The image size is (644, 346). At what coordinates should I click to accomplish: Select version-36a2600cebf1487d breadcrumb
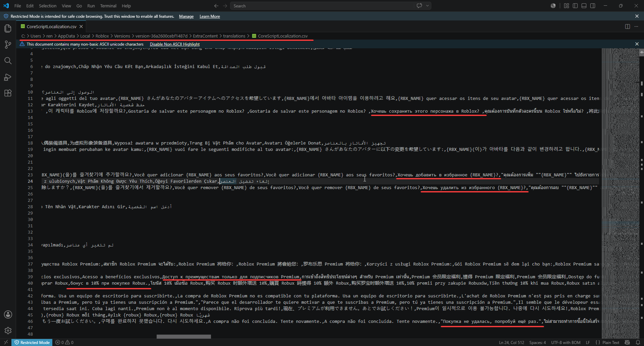coord(161,36)
